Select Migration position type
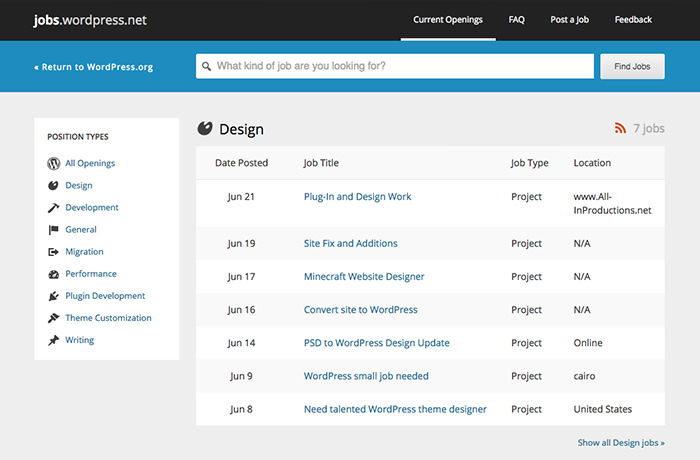 [84, 252]
